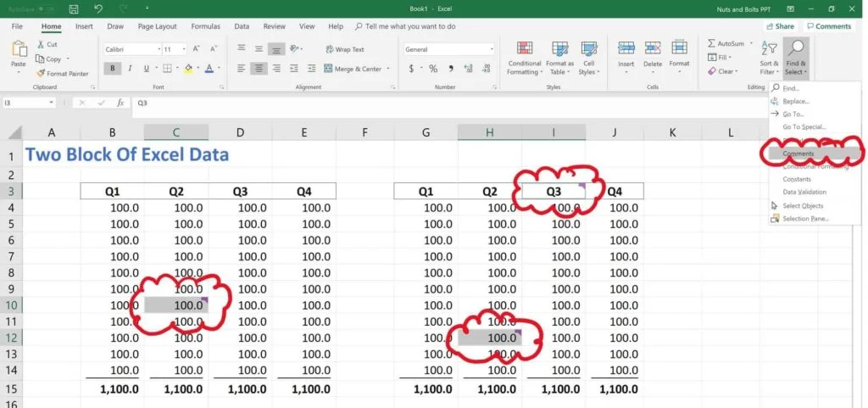Toggle Italic formatting
This screenshot has height=408, width=868.
[130, 69]
